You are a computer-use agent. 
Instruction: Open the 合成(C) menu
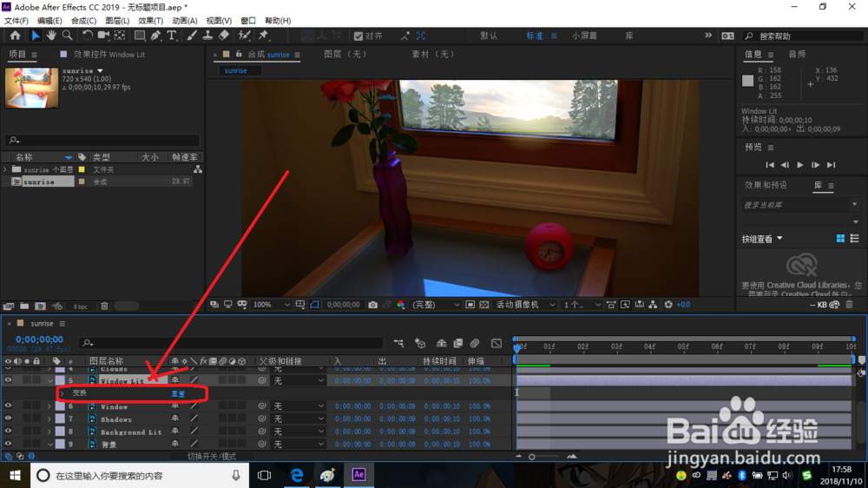point(83,21)
